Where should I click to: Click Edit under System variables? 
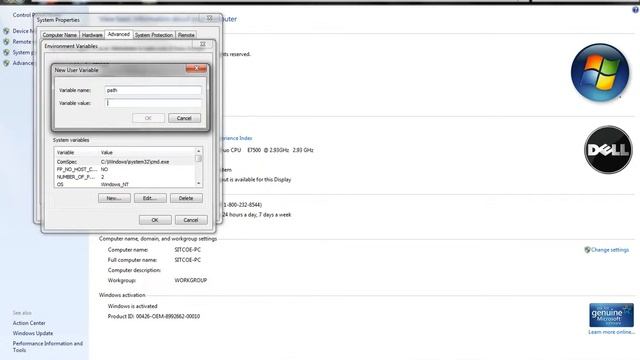[x=150, y=198]
